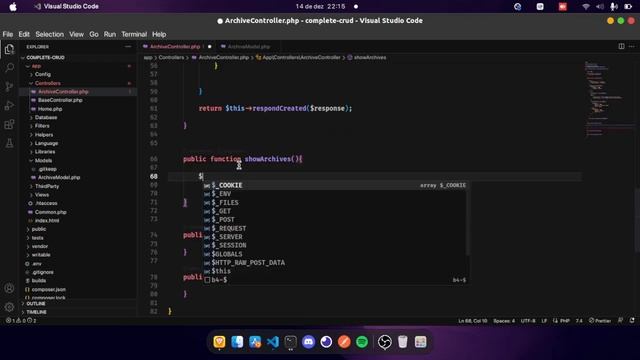Open the Run and Debug view
Screen dimensions: 640x360
[9, 105]
